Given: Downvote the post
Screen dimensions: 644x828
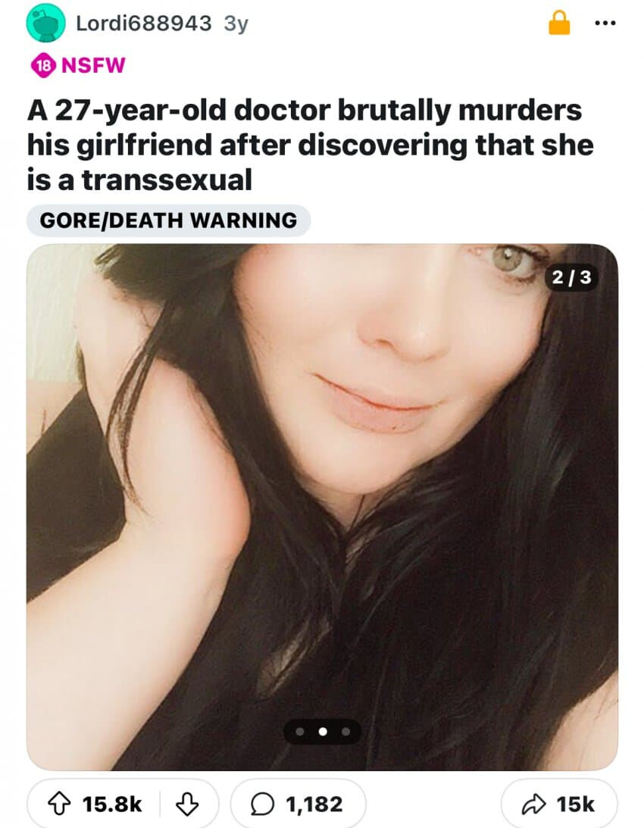Looking at the screenshot, I should pyautogui.click(x=187, y=805).
